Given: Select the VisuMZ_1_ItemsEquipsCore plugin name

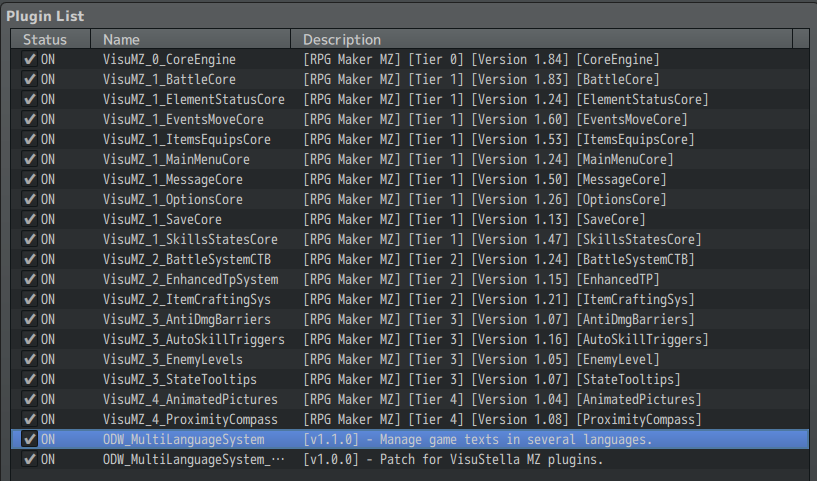Looking at the screenshot, I should pos(187,139).
